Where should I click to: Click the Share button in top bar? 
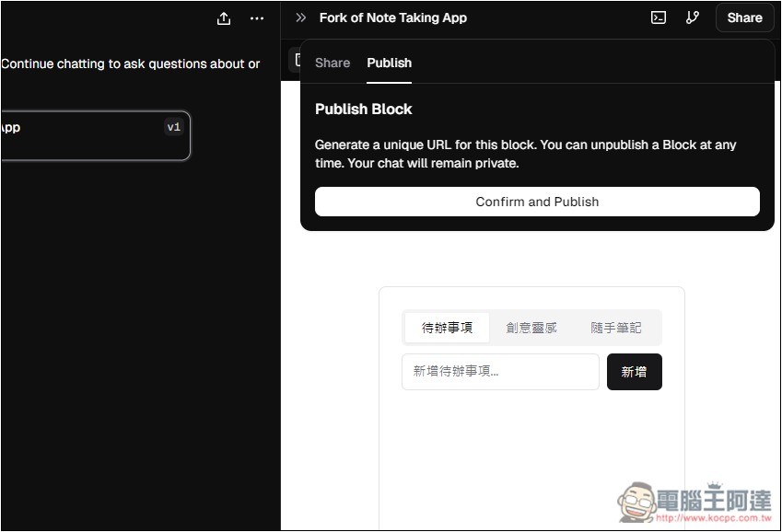744,18
